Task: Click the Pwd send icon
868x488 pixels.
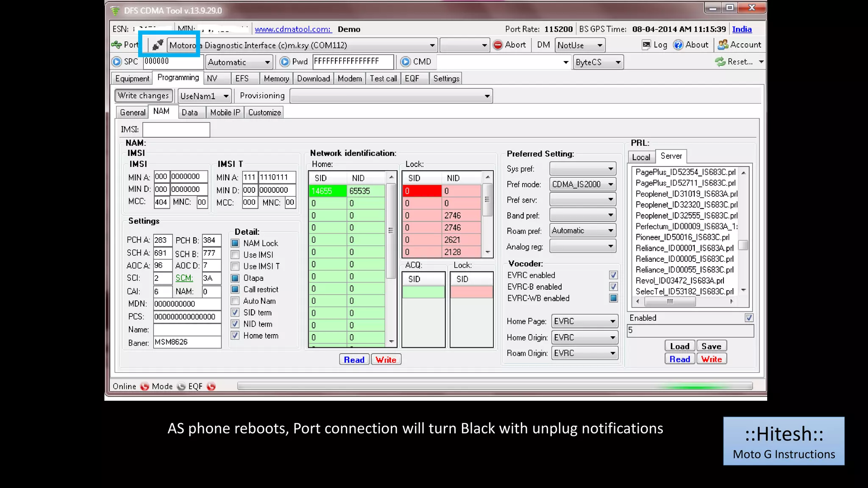Action: click(285, 62)
